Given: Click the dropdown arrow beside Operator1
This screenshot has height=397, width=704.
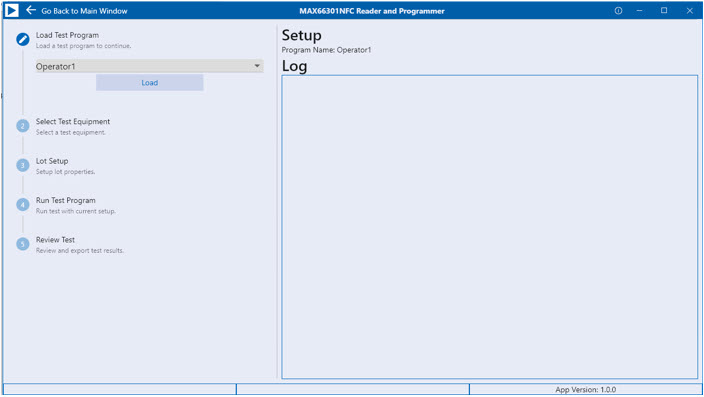Looking at the screenshot, I should (x=257, y=66).
